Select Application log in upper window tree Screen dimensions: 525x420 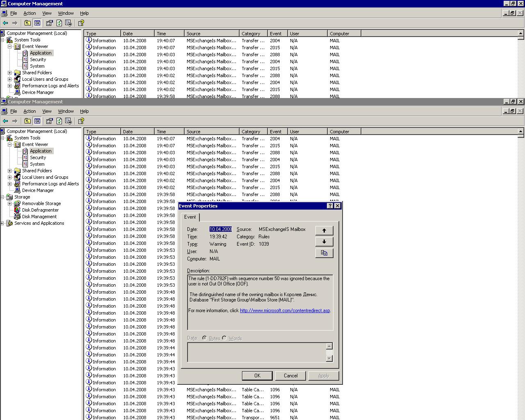(41, 53)
